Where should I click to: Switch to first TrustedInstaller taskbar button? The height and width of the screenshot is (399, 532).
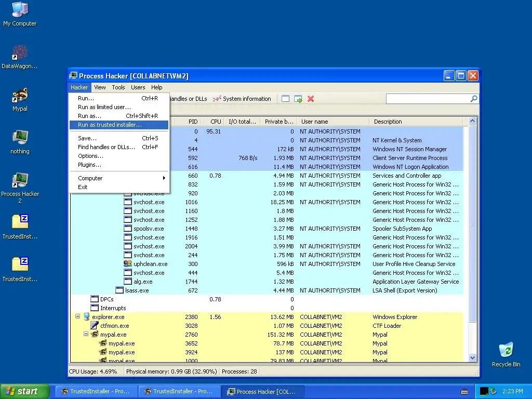(96, 391)
